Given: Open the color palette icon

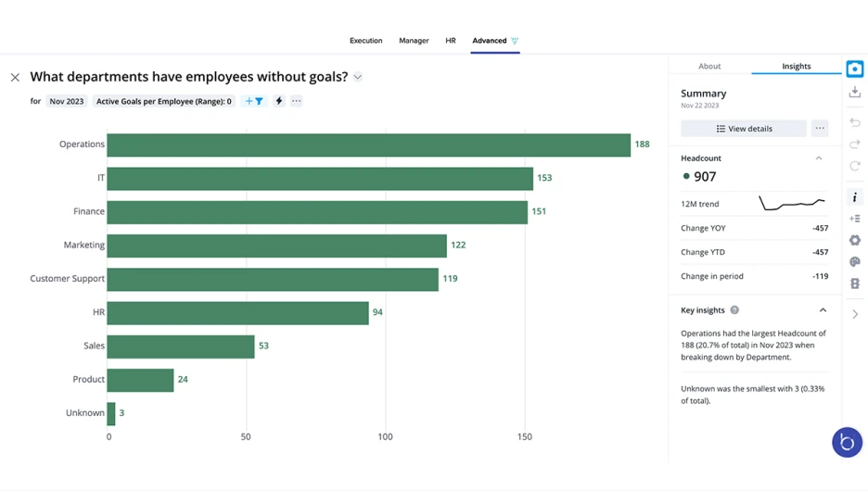Looking at the screenshot, I should tap(854, 262).
